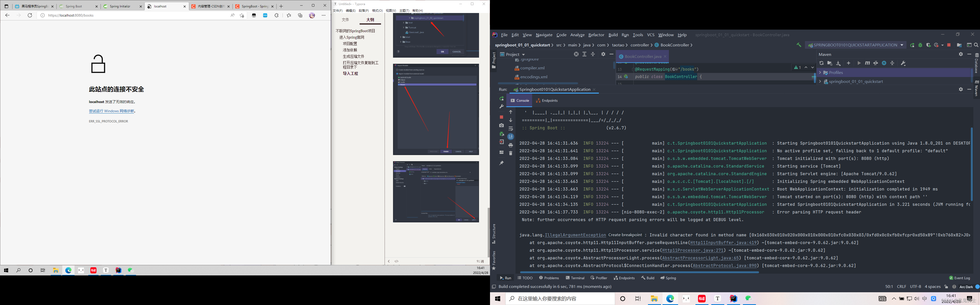Toggle Soft-Wrap in the console
The width and height of the screenshot is (980, 305).
point(510,129)
